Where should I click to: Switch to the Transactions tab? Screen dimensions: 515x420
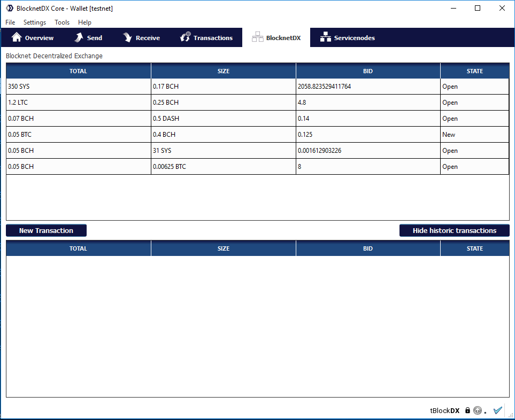206,37
